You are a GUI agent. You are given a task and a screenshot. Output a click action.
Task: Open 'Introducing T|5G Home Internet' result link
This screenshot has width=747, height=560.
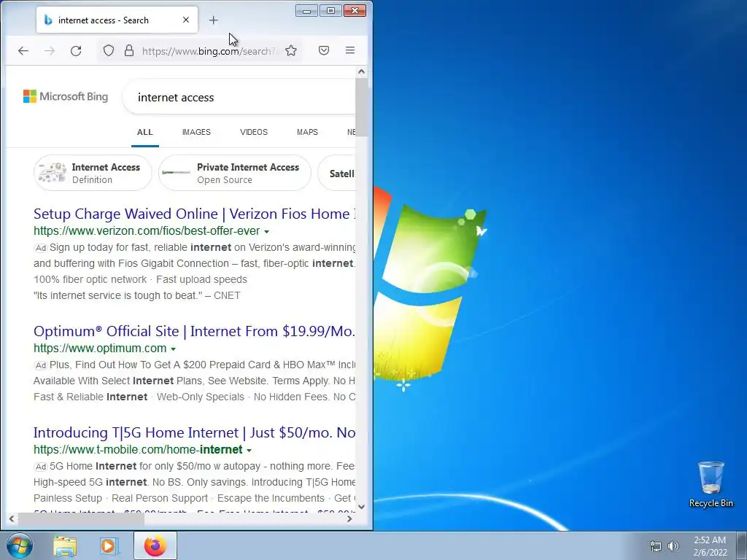194,432
